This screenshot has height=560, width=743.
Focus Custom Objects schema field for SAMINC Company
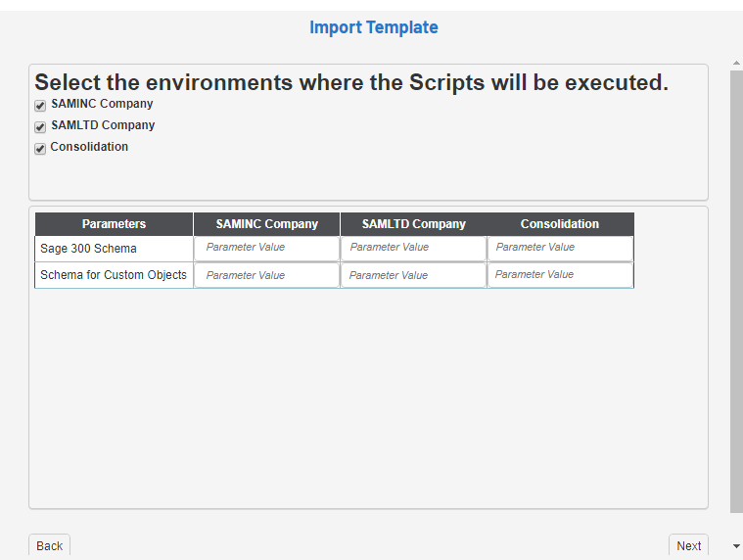tap(266, 275)
